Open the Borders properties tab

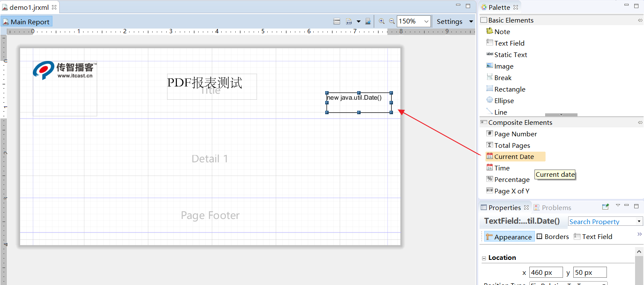[x=552, y=236]
